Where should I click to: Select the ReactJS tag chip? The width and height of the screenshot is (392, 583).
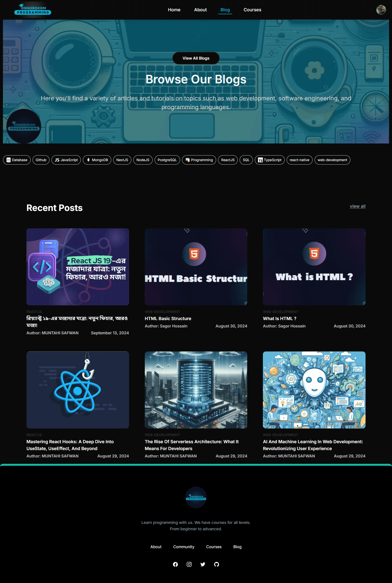pyautogui.click(x=228, y=160)
